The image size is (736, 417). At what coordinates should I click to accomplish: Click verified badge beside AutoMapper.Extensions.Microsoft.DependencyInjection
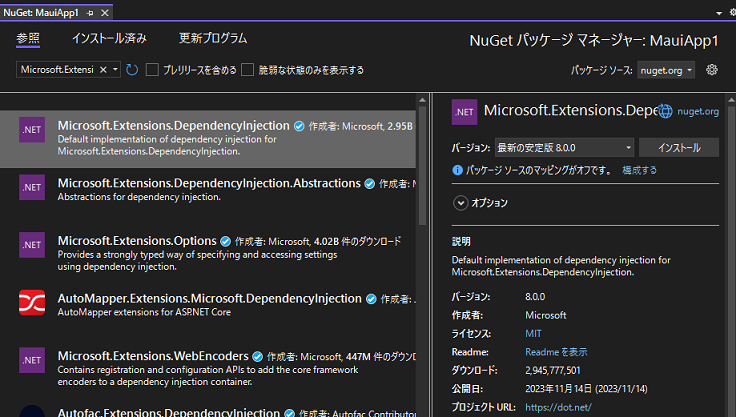371,299
